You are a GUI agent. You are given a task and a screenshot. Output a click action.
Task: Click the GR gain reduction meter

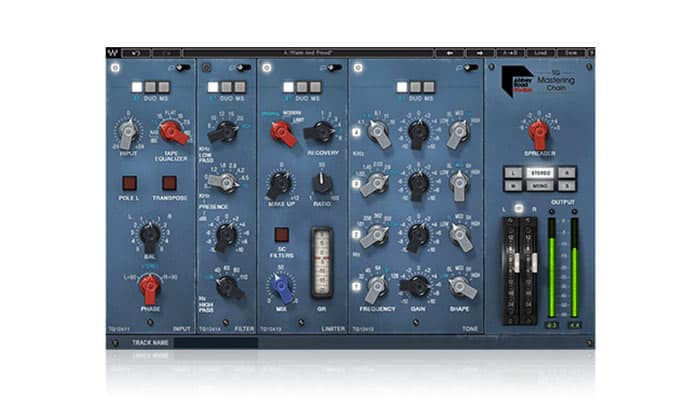point(322,262)
